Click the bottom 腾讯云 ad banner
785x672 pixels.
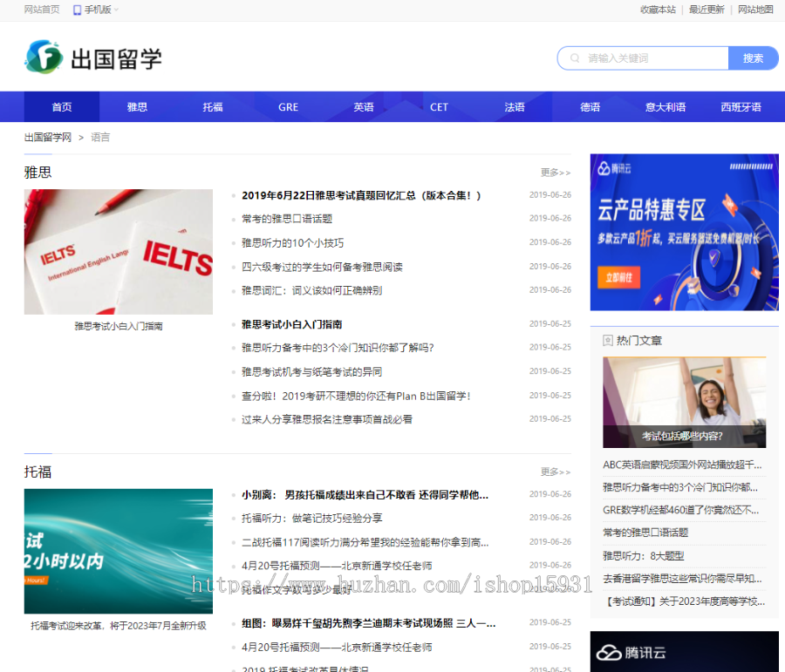(x=685, y=651)
